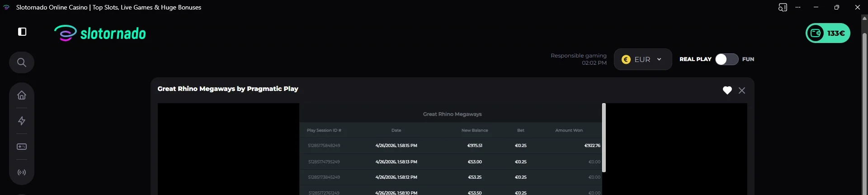Add Great Rhino Megaways to favorites heart
Viewport: 868px width, 195px height.
[727, 90]
